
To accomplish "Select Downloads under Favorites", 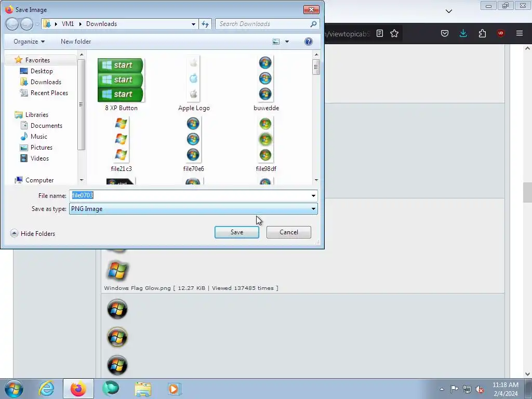I will [46, 82].
